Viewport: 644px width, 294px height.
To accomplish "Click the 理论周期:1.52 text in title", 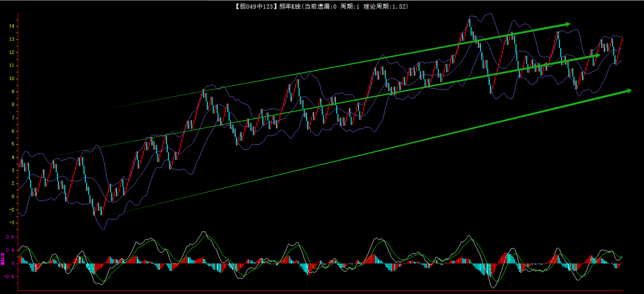I will pyautogui.click(x=386, y=6).
